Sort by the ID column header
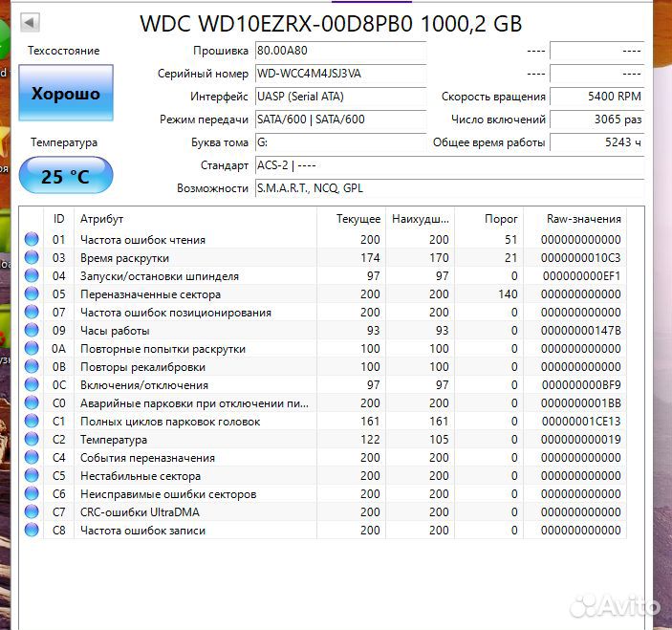672x630 pixels. pos(59,219)
